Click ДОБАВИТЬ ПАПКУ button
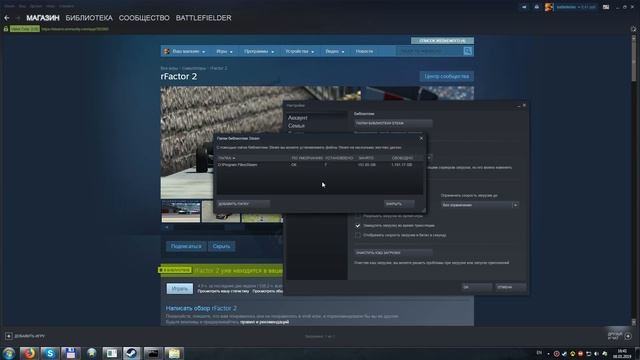 point(243,204)
